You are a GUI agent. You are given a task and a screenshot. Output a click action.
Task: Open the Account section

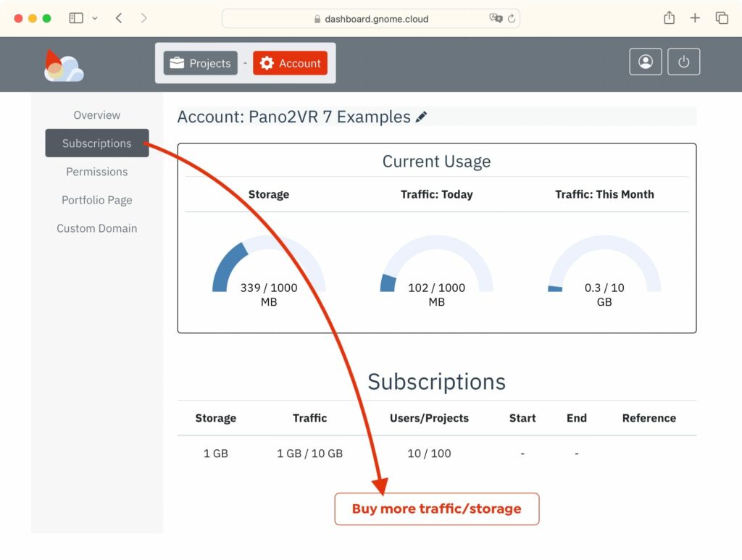click(290, 63)
